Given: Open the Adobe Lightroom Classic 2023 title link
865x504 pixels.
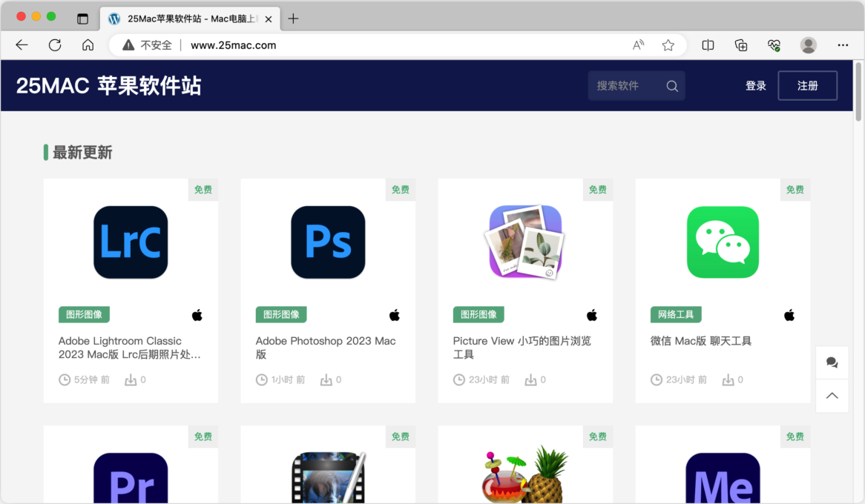Looking at the screenshot, I should [x=130, y=348].
